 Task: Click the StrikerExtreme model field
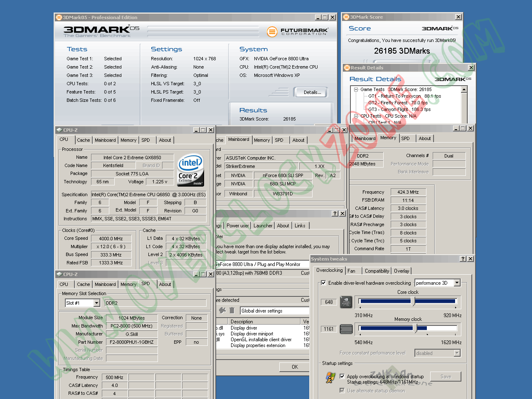[262, 166]
